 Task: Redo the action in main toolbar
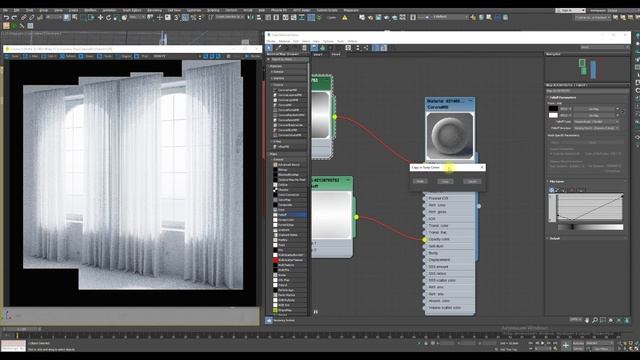click(x=14, y=18)
